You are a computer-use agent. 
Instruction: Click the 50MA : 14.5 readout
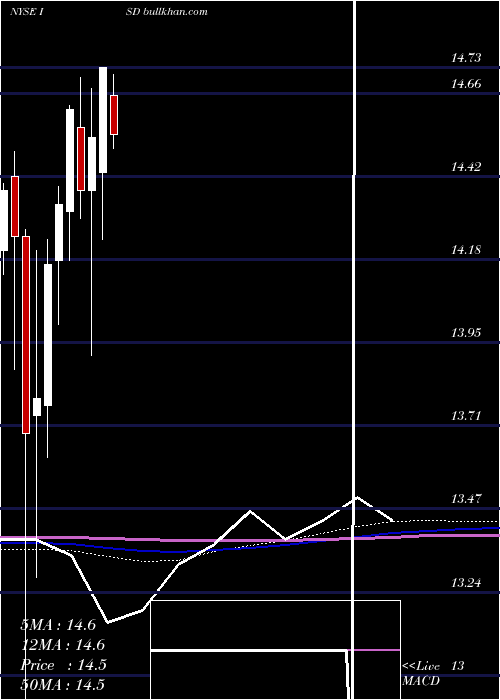[63, 684]
